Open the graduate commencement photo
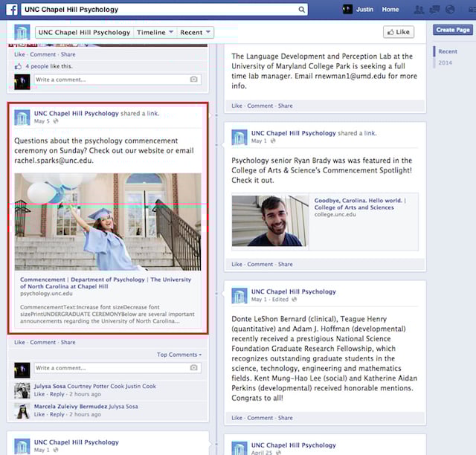 108,222
